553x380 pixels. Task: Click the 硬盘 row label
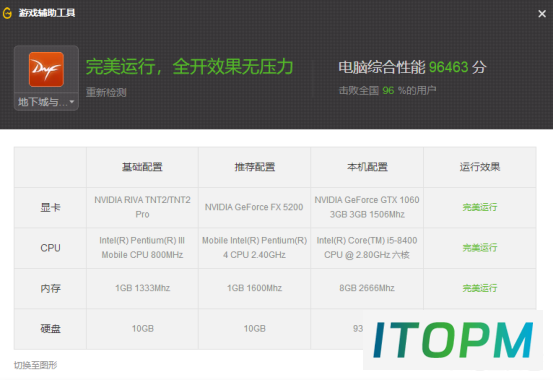(x=50, y=329)
